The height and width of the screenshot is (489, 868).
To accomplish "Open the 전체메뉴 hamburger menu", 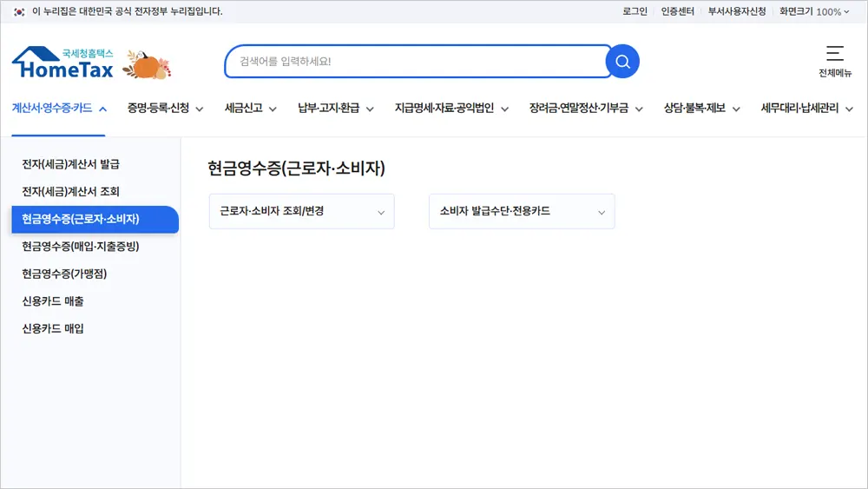I will pyautogui.click(x=835, y=61).
